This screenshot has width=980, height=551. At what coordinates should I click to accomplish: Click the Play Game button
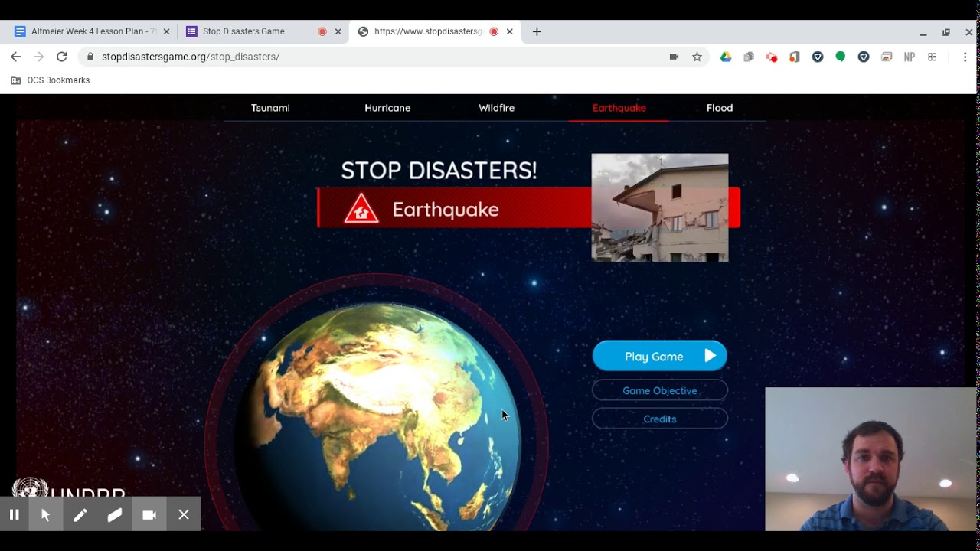pyautogui.click(x=659, y=356)
